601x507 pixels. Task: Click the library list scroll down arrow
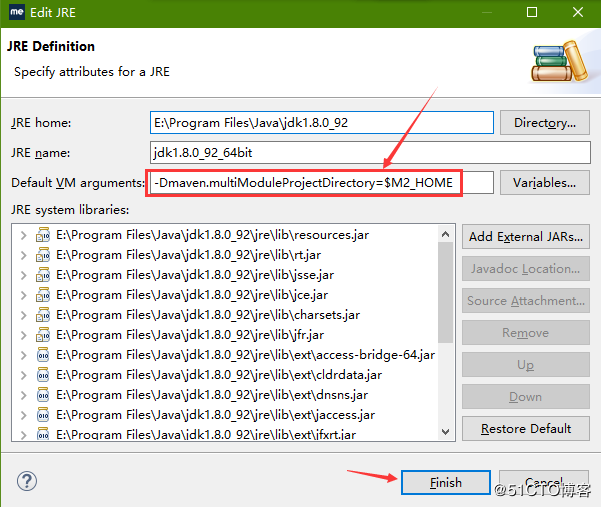[445, 432]
